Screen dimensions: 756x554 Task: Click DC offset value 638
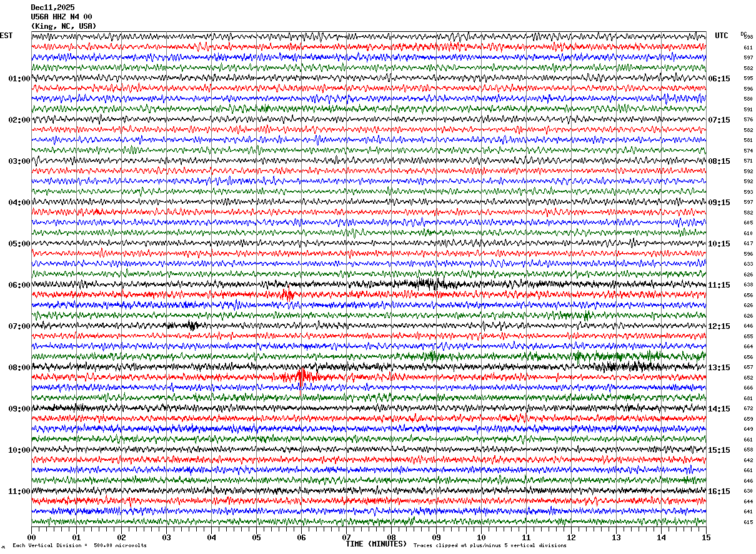748,285
